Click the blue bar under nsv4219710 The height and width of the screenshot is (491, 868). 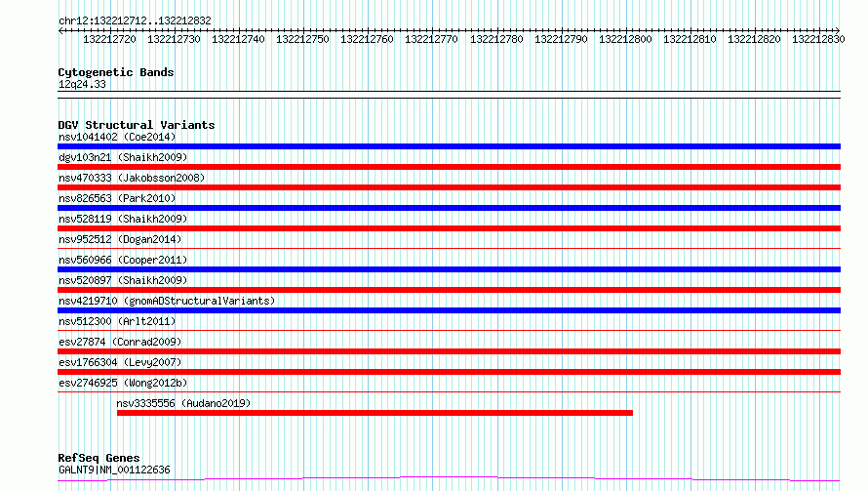[x=449, y=310]
